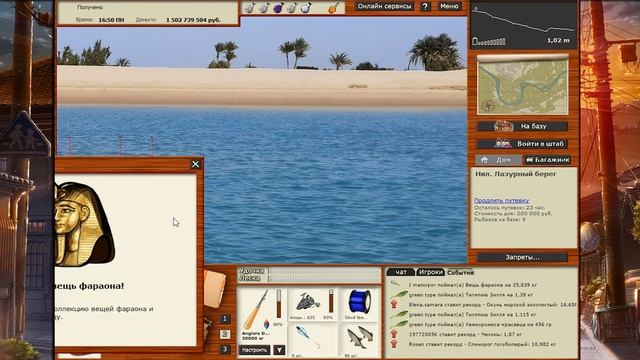Click the Войти в штаб button

(x=523, y=144)
